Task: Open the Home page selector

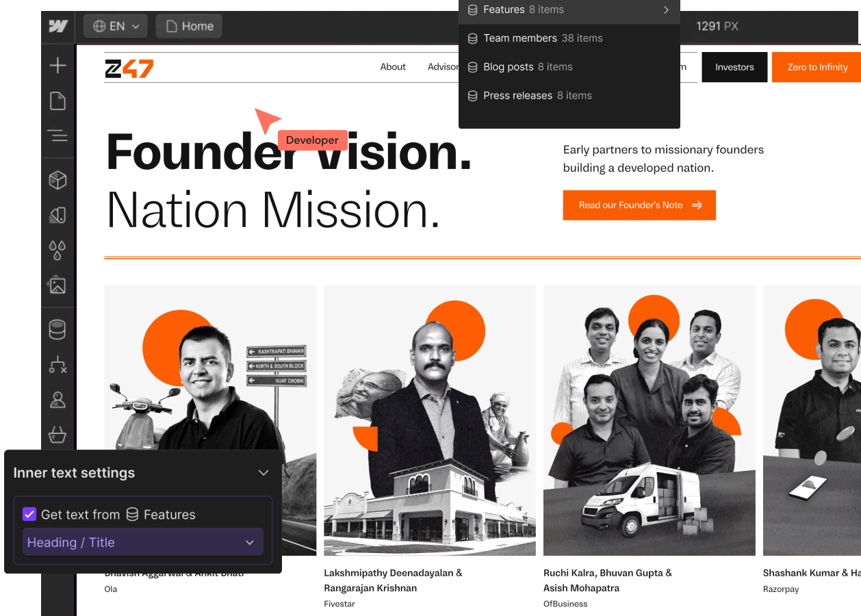Action: pyautogui.click(x=189, y=27)
